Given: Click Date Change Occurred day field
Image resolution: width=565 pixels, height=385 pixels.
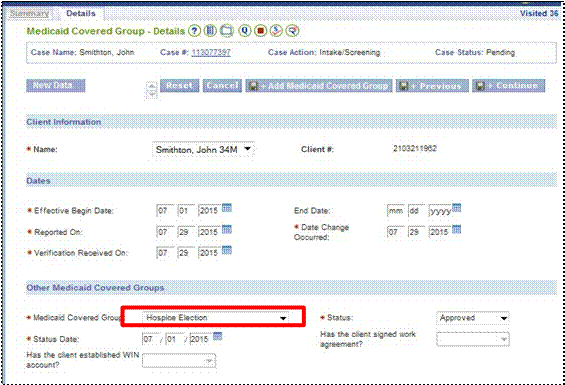Looking at the screenshot, I should click(x=417, y=232).
